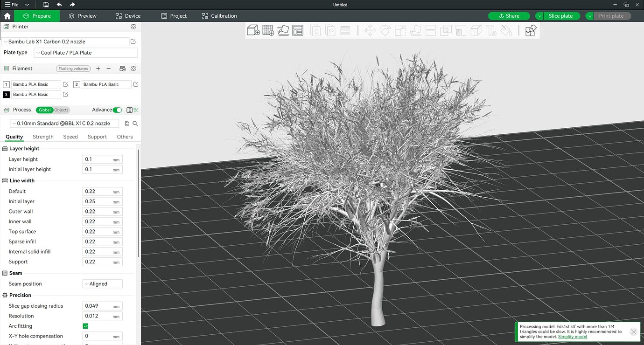Edit filament 2 preset
644x345 pixels.
point(136,84)
